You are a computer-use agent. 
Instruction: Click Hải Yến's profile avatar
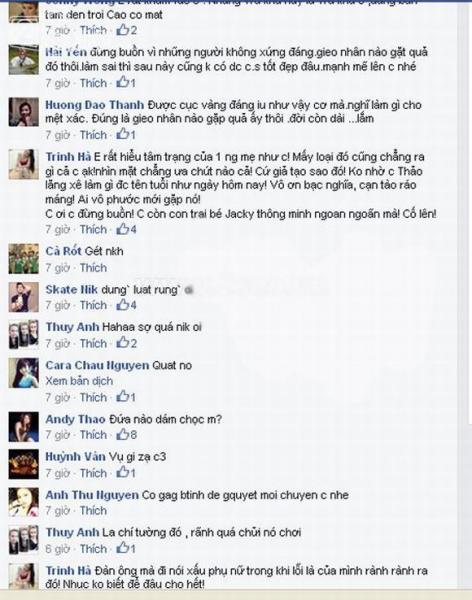tap(24, 59)
